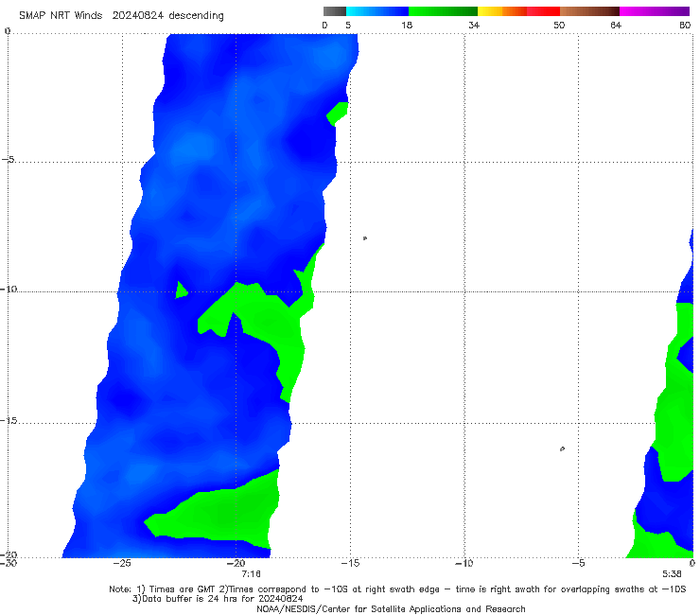This screenshot has width=700, height=615.
Task: Click the yellow-red 34-50 color bar segment
Action: pyautogui.click(x=518, y=11)
